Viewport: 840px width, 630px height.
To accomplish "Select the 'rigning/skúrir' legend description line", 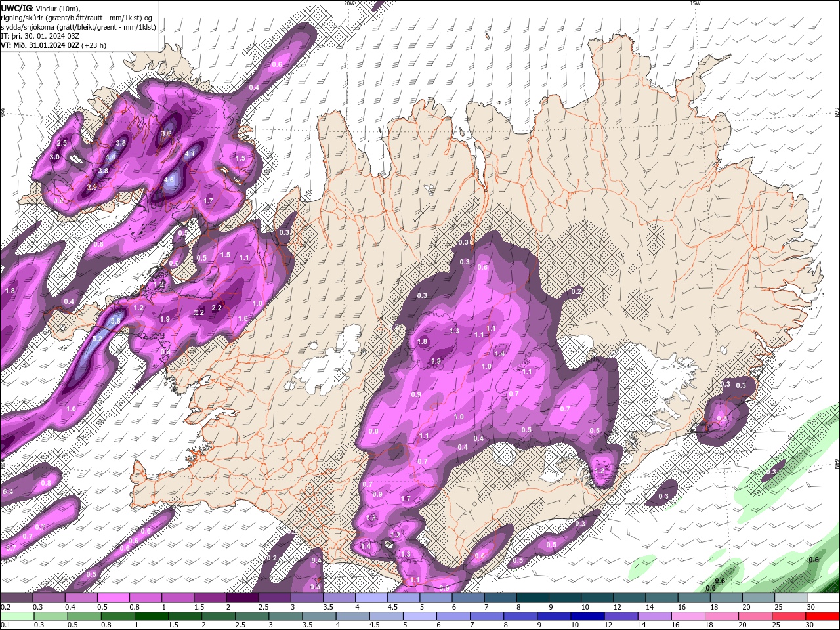I will tap(76, 18).
